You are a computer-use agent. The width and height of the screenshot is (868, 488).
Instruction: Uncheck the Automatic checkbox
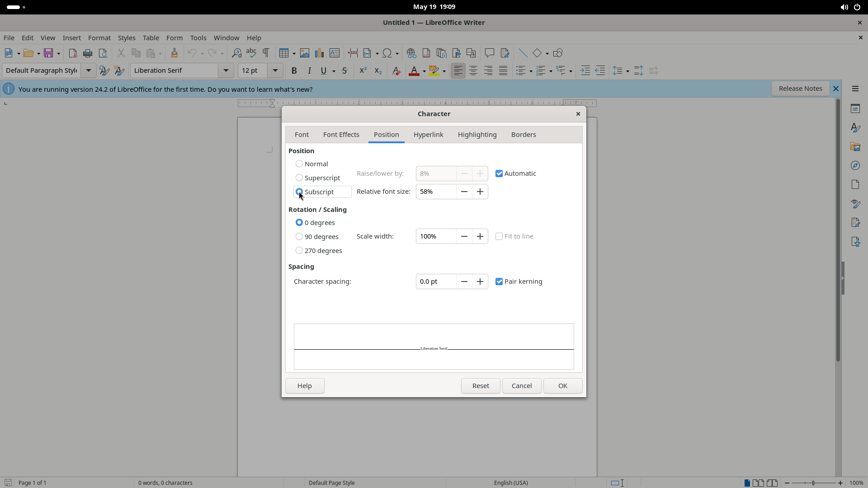[499, 174]
